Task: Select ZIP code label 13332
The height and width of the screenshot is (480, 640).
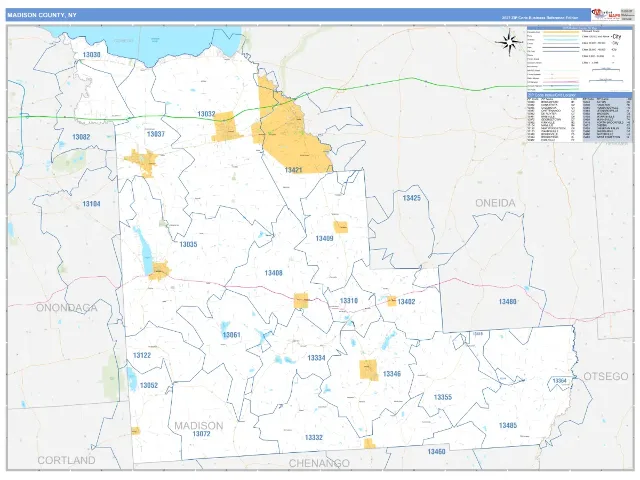Action: [x=314, y=438]
